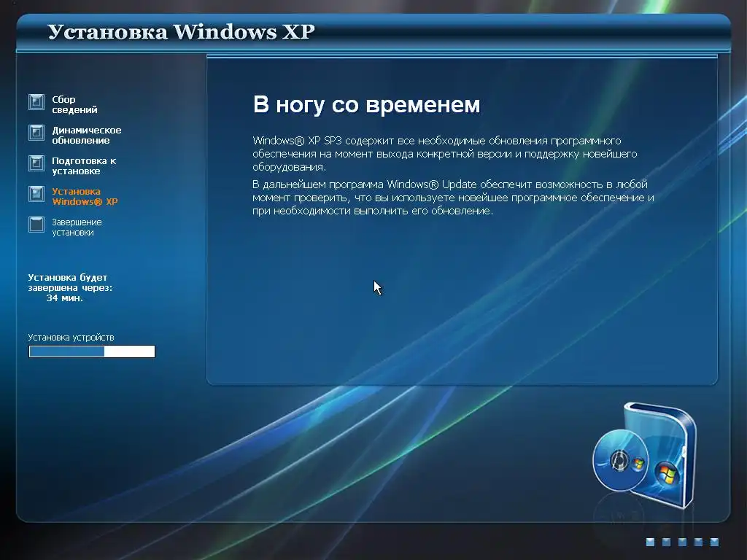
Task: Click the step icon beside Сбор сведений
Action: [36, 102]
